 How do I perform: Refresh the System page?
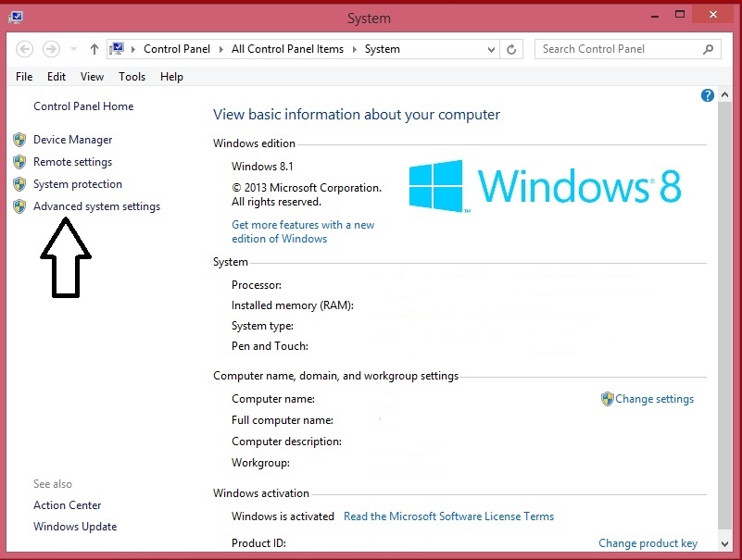[x=511, y=49]
